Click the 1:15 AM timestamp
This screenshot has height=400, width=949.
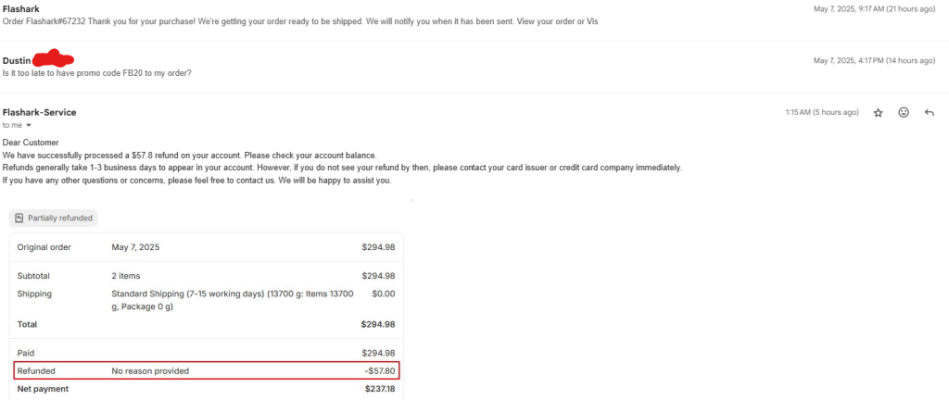pos(821,113)
